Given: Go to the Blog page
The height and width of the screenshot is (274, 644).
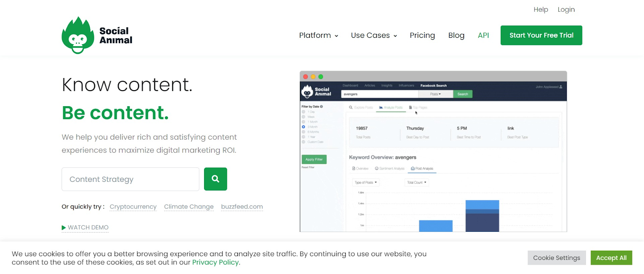Looking at the screenshot, I should click(456, 35).
